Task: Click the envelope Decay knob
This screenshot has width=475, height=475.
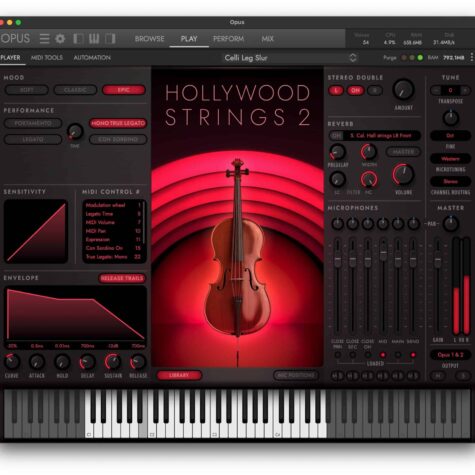Action: click(x=87, y=362)
